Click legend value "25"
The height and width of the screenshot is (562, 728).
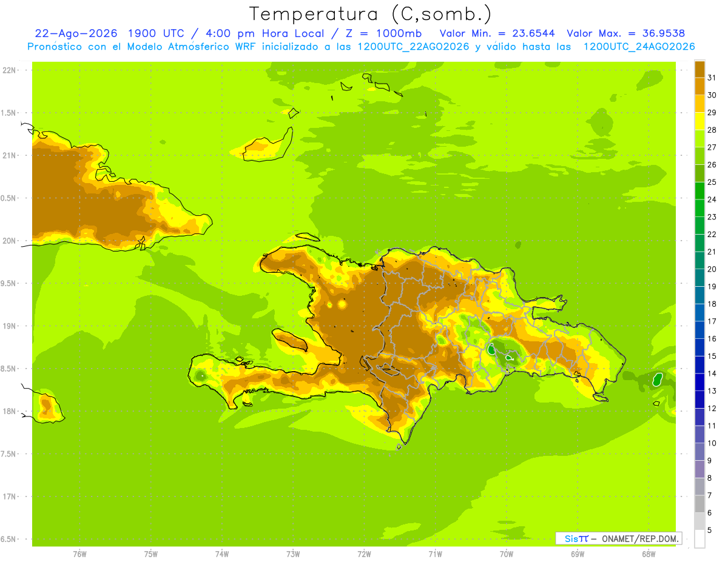click(712, 182)
